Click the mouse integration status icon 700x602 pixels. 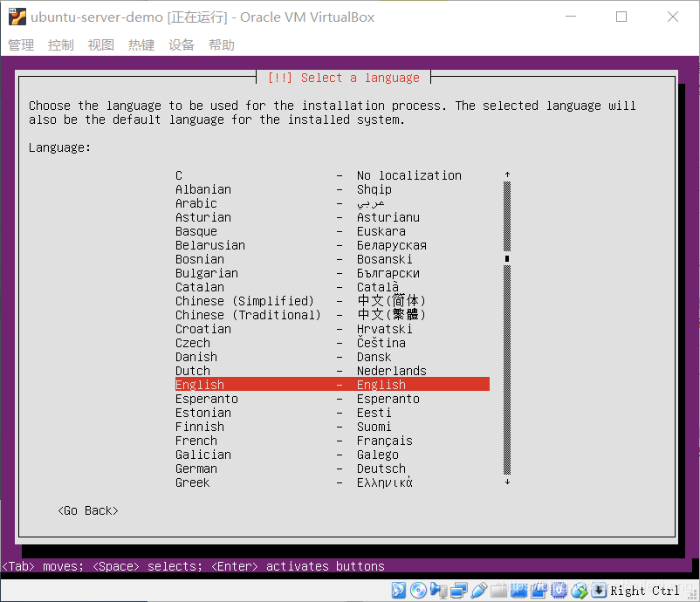tap(579, 590)
